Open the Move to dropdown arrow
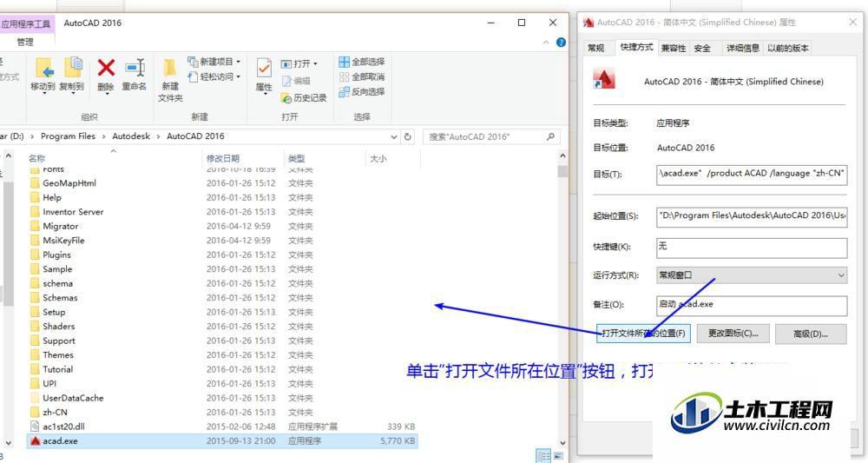Screen dimensions: 868x463 pyautogui.click(x=44, y=95)
